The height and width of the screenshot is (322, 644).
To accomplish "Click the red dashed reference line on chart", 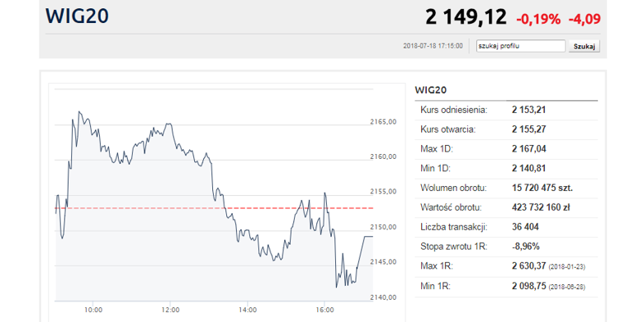I will (x=214, y=208).
